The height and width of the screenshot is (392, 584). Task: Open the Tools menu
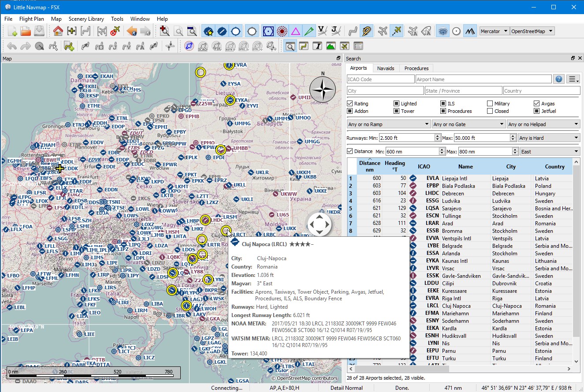pos(117,19)
